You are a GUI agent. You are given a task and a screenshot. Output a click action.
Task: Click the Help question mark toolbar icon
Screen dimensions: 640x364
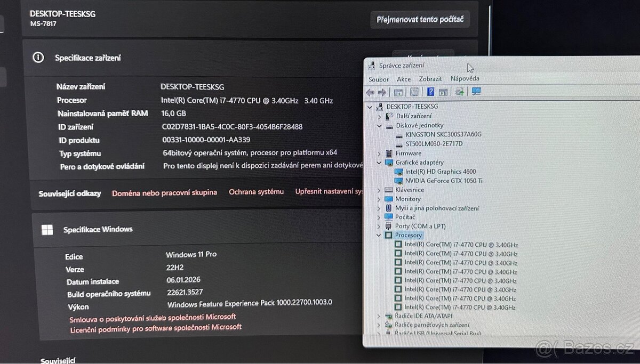430,92
